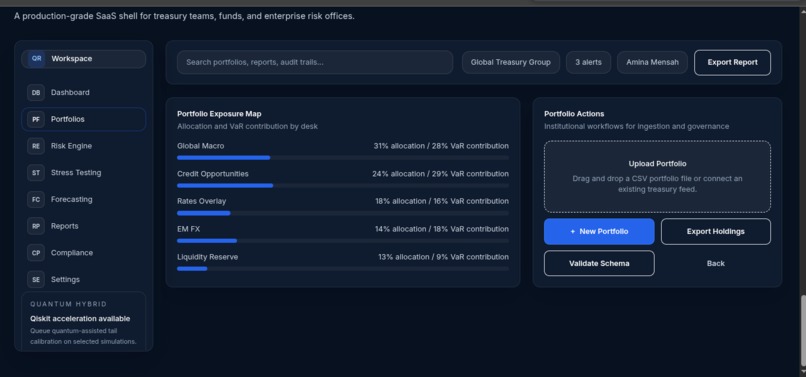
Task: Go to Risk Engine section
Action: point(83,146)
